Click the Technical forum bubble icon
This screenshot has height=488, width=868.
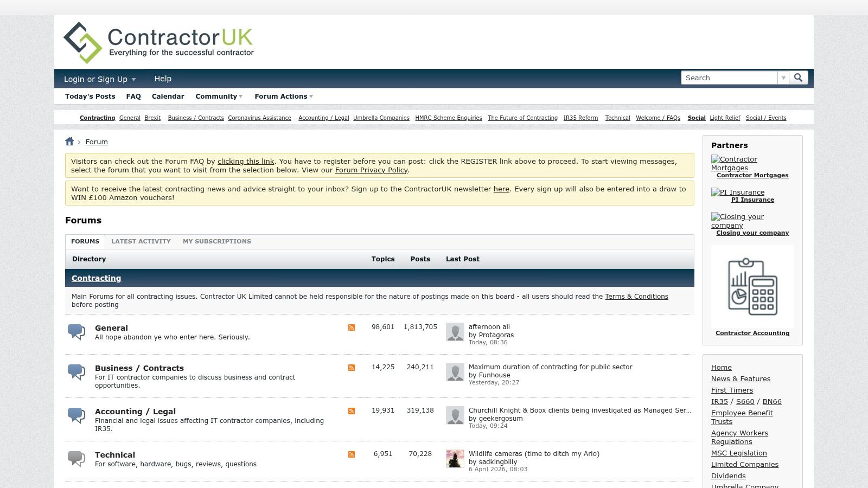(x=76, y=459)
